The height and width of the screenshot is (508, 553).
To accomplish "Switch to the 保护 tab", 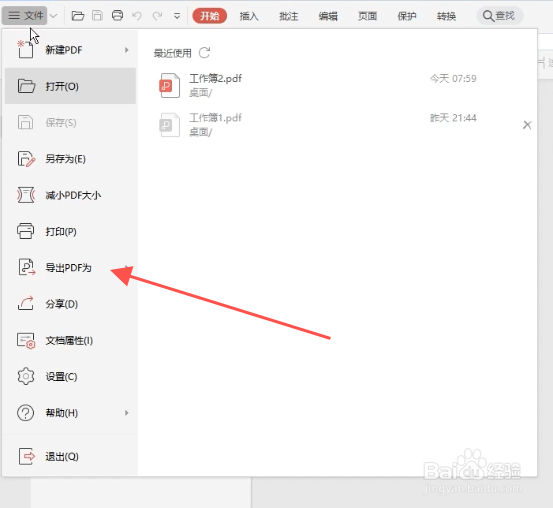I will click(407, 16).
